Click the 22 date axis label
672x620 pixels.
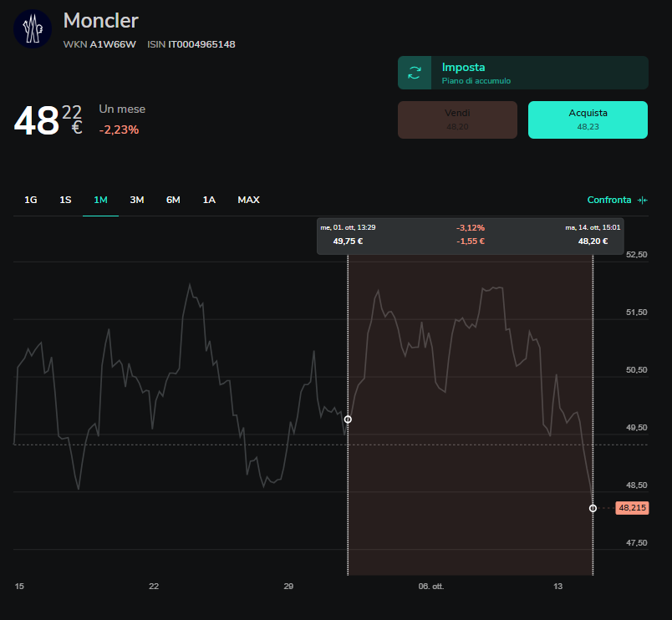154,586
